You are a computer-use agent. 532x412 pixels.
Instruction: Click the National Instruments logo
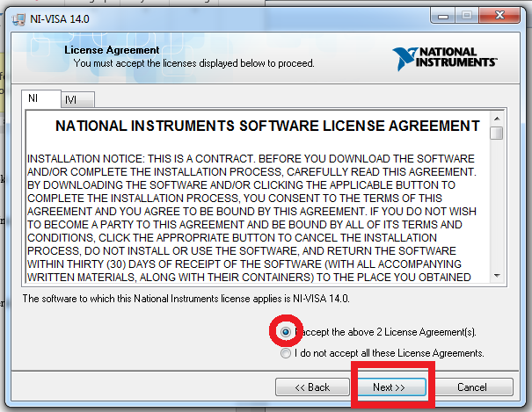coord(445,59)
